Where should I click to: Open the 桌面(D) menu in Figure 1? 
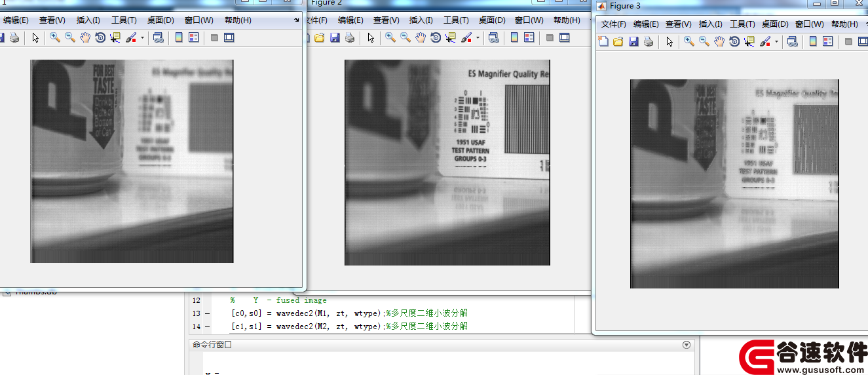click(160, 20)
